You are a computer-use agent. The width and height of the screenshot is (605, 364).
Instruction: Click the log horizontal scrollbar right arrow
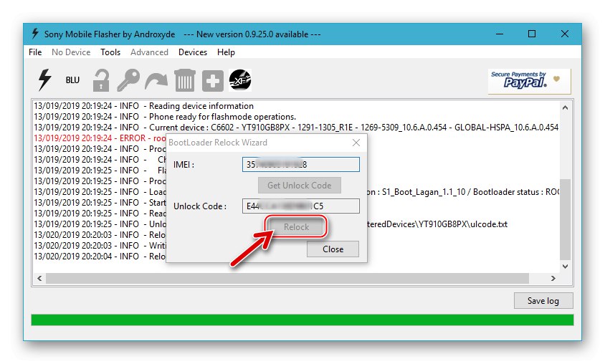point(553,278)
